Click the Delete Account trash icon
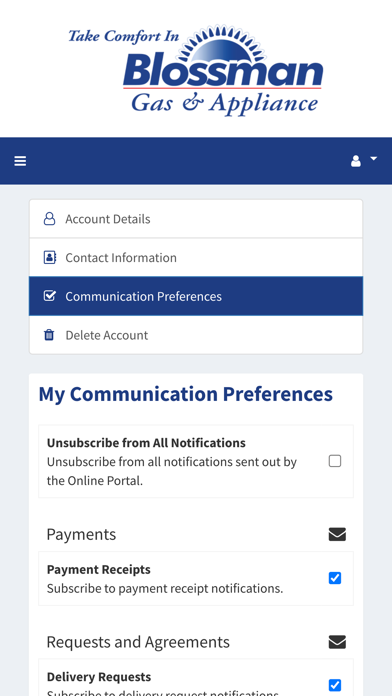The width and height of the screenshot is (392, 696). [49, 335]
